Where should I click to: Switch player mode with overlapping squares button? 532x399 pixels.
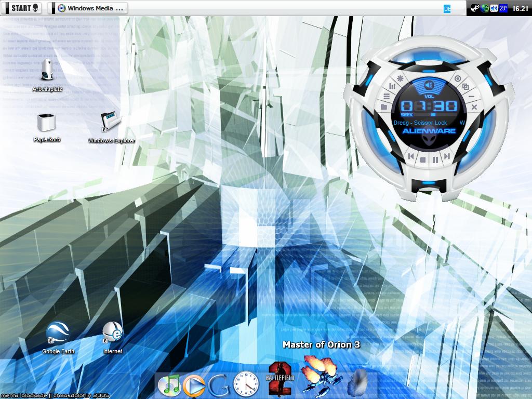465,87
